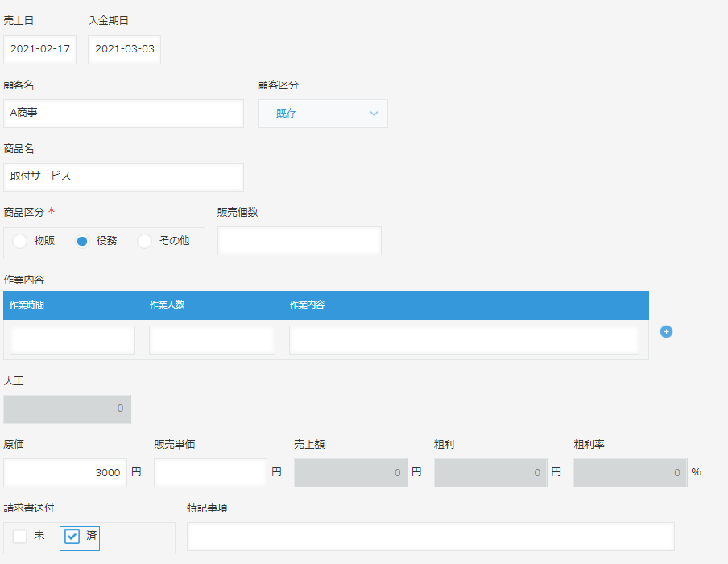Uncheck the 済 checkbox for 請求書送付
This screenshot has height=564, width=728.
(x=72, y=536)
